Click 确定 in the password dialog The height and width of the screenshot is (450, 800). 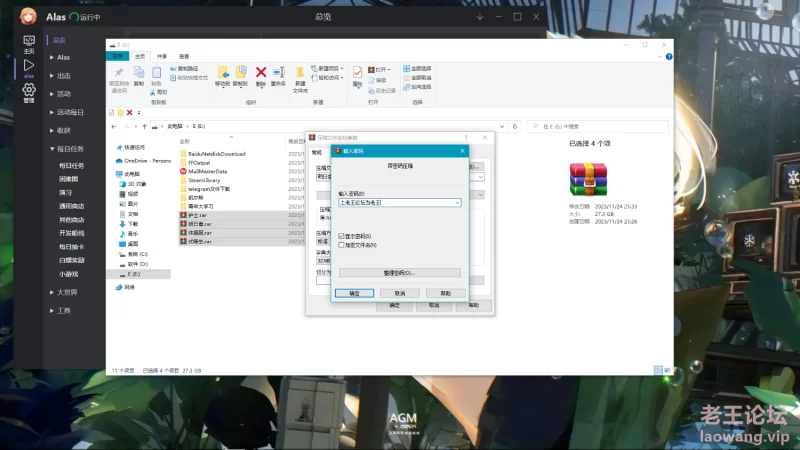(x=355, y=293)
